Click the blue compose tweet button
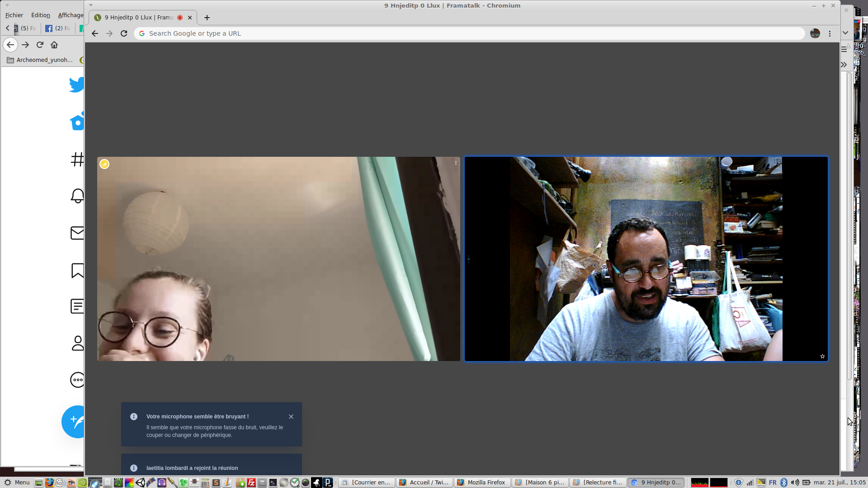The height and width of the screenshot is (488, 868). (x=75, y=421)
